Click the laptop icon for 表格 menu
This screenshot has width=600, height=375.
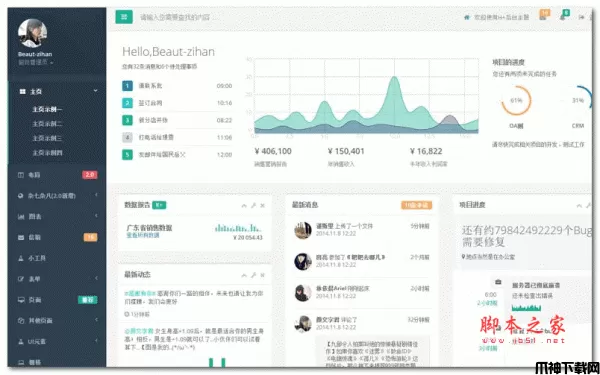pyautogui.click(x=21, y=362)
